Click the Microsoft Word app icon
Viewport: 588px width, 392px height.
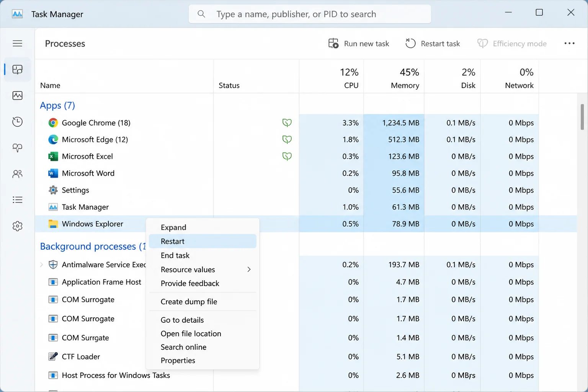53,173
